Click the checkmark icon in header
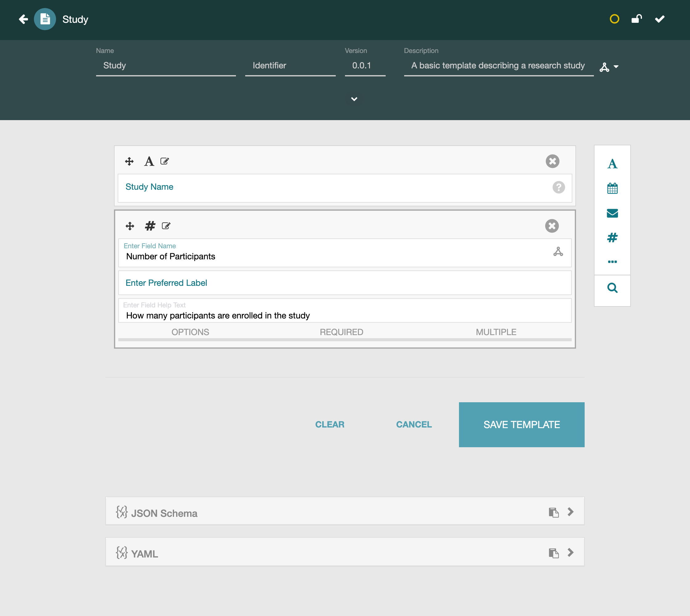The height and width of the screenshot is (616, 690). tap(660, 19)
